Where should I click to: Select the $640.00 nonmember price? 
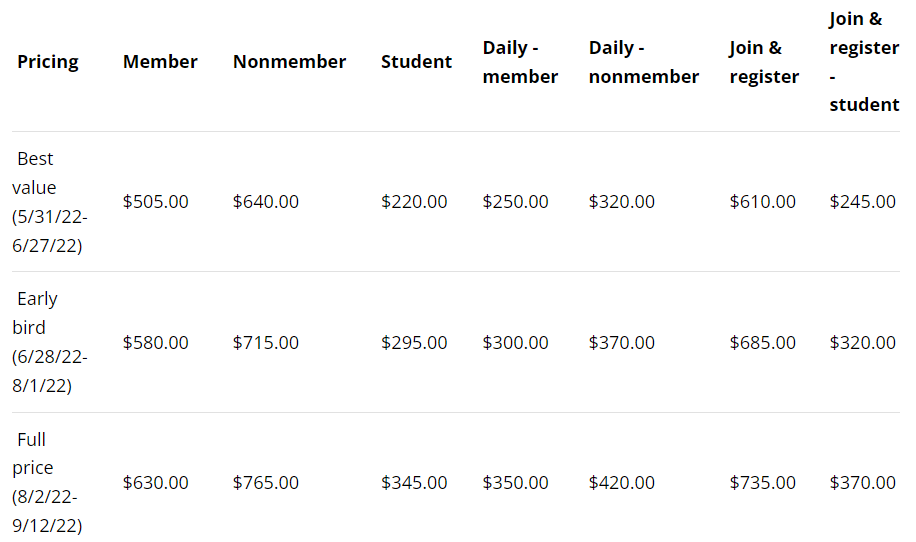(x=265, y=202)
